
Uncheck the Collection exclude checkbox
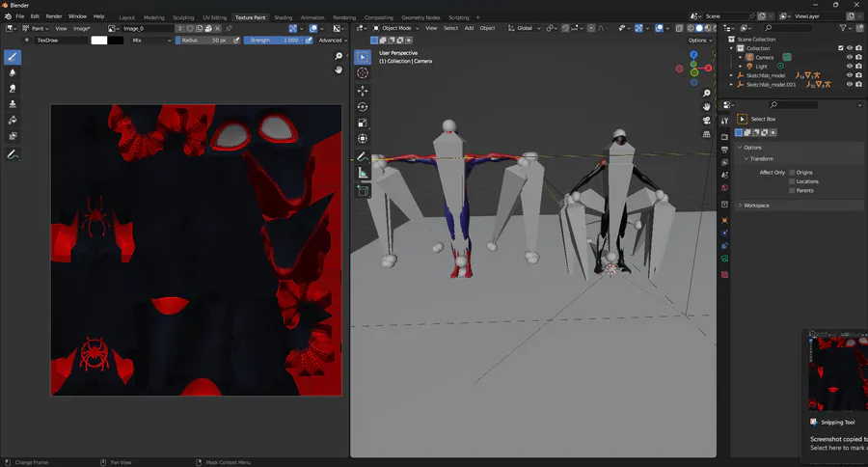tap(840, 48)
